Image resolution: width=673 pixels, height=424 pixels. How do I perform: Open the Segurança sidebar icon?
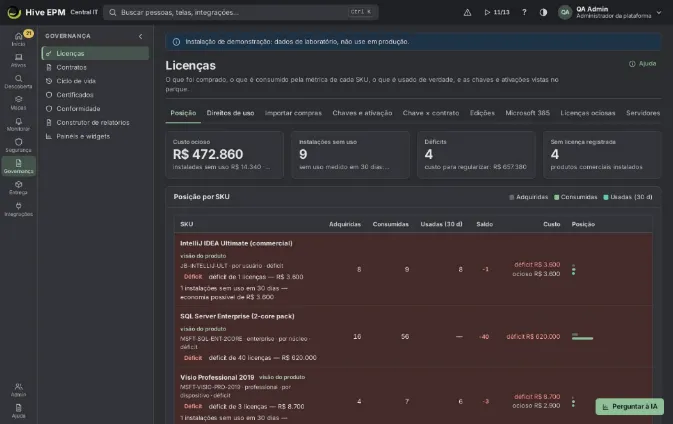click(18, 145)
